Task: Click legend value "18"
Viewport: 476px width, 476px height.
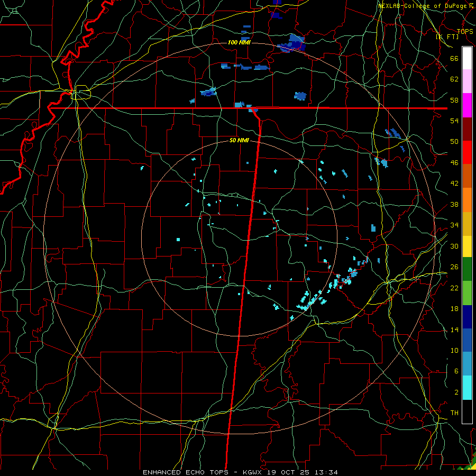Action: pos(454,309)
